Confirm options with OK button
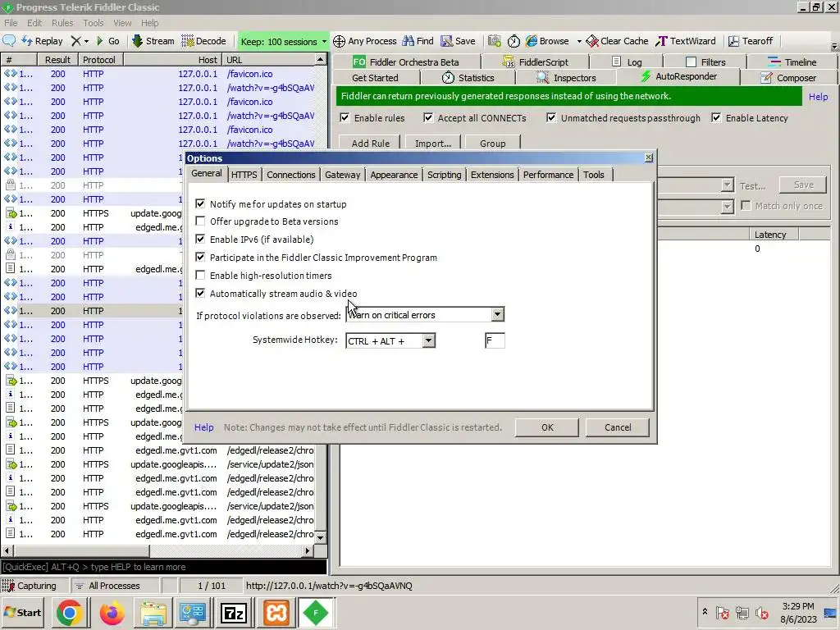840x630 pixels. click(547, 427)
